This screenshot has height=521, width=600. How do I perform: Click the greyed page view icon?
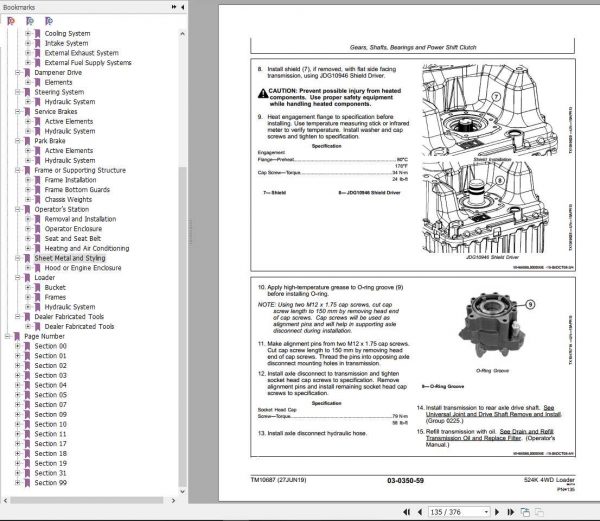point(539,512)
